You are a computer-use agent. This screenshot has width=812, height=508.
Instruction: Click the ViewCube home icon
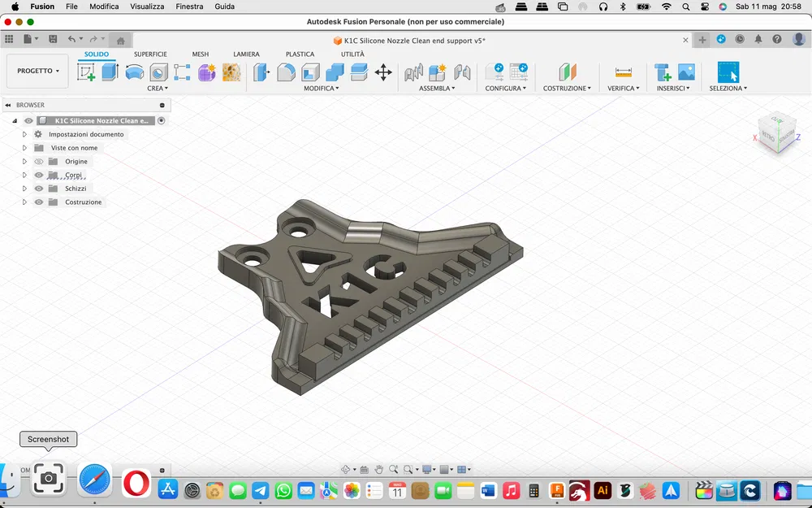pyautogui.click(x=752, y=119)
